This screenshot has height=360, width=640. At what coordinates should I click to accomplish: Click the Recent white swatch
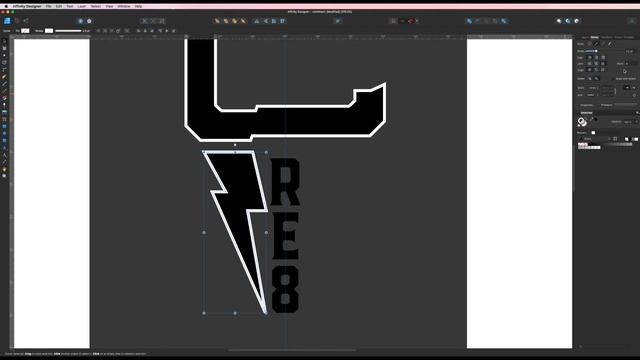pos(593,133)
